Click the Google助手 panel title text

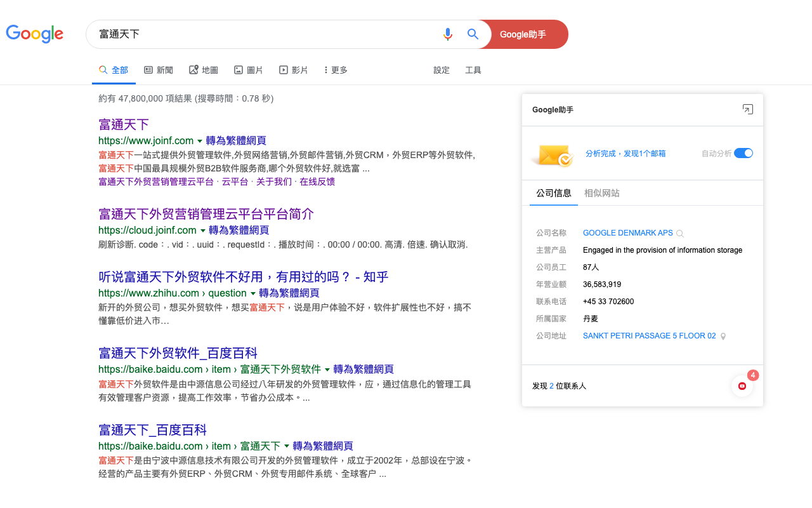(553, 110)
